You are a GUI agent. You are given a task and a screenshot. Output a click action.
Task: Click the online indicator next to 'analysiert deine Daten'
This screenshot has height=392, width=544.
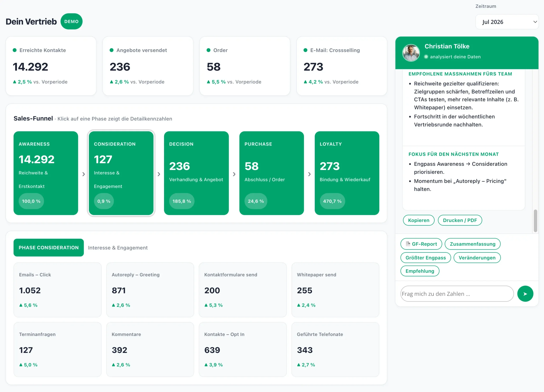point(426,57)
